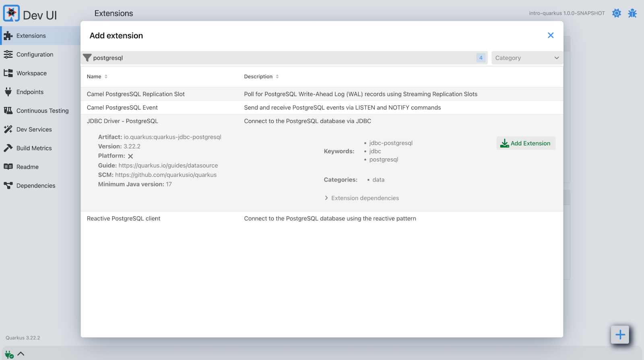644x360 pixels.
Task: Click the Connect to PostgreSQL via JDBC description
Action: (308, 121)
